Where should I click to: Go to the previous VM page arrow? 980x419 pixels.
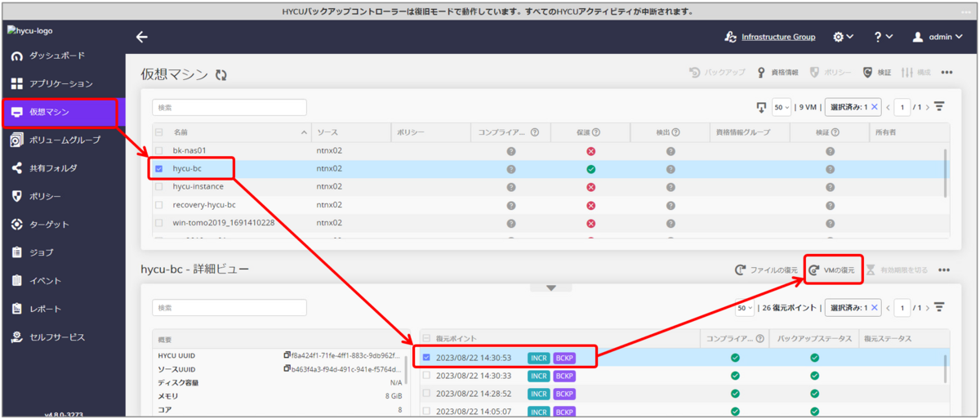click(x=889, y=107)
